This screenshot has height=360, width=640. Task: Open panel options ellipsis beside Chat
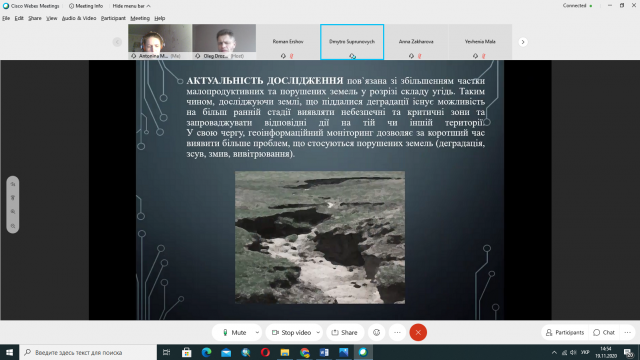pos(628,333)
